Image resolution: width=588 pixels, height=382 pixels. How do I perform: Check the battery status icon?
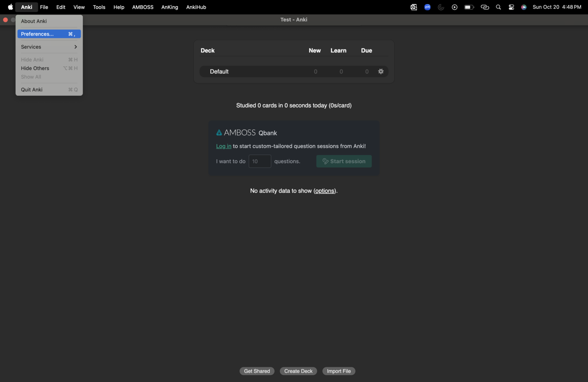point(469,7)
